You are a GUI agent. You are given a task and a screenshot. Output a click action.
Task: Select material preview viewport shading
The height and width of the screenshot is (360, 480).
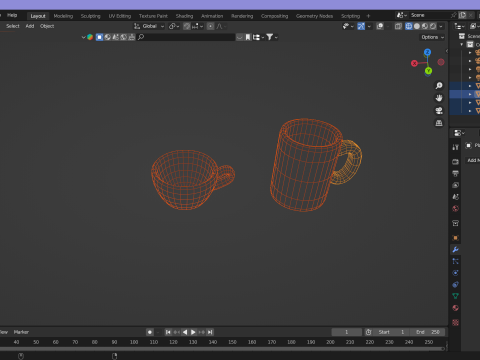tap(425, 26)
